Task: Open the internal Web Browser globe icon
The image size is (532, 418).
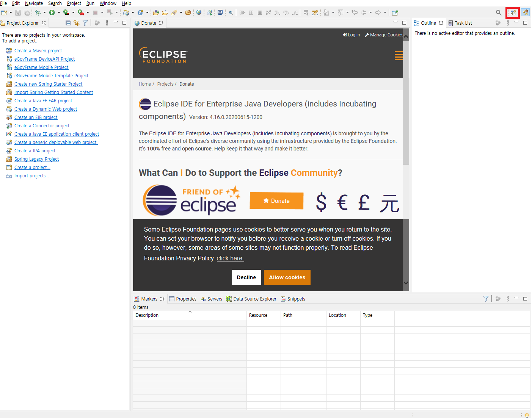Action: pyautogui.click(x=199, y=13)
